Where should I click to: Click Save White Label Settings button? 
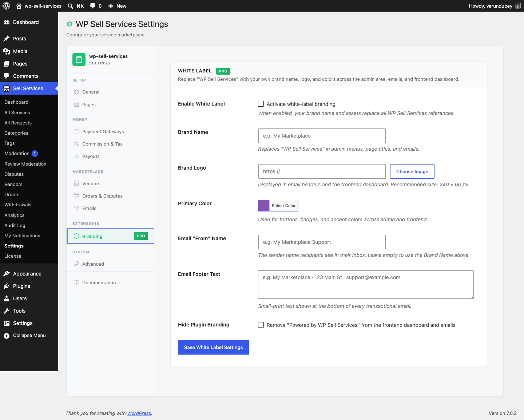click(x=213, y=347)
